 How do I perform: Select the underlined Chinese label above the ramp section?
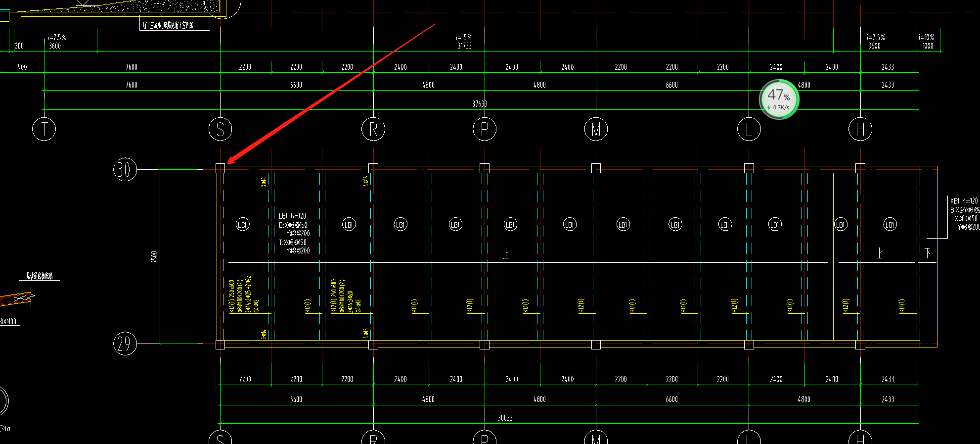click(40, 276)
